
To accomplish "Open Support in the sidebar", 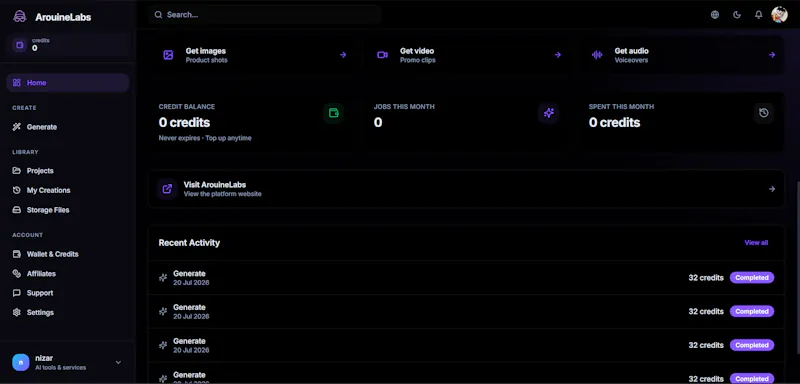I will coord(67,293).
